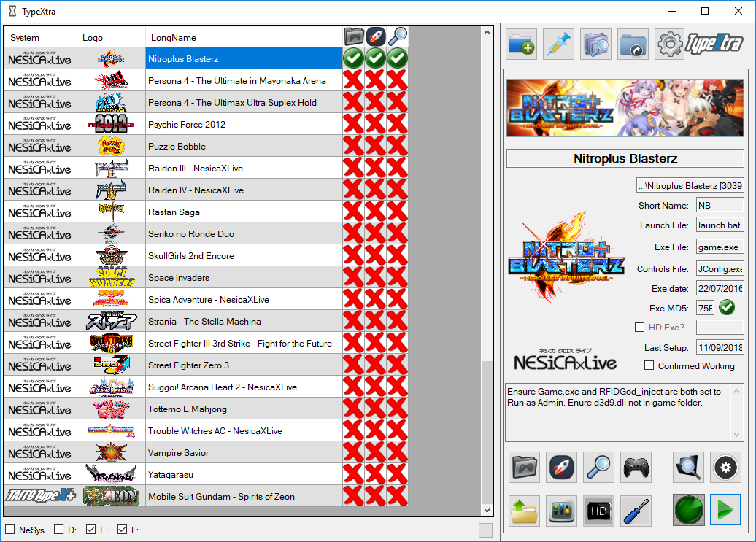Click the HD button
This screenshot has height=542, width=756.
coord(598,510)
